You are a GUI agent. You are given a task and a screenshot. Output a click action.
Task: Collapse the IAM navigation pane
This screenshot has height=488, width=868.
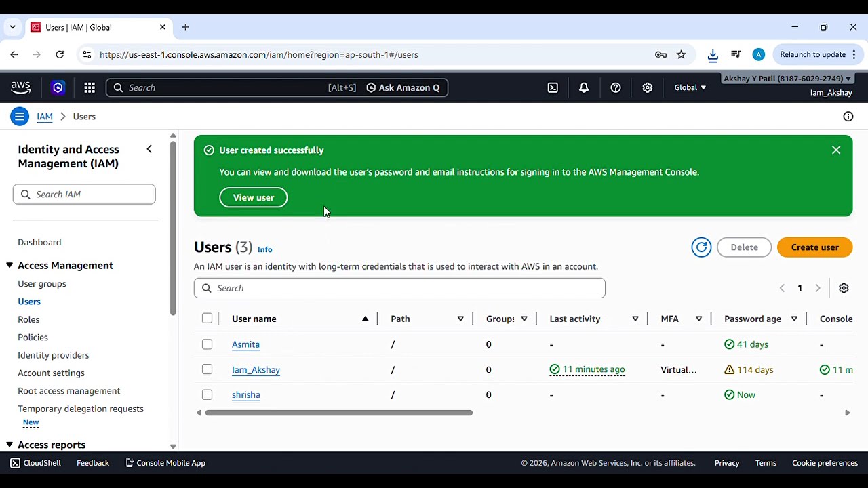[149, 149]
